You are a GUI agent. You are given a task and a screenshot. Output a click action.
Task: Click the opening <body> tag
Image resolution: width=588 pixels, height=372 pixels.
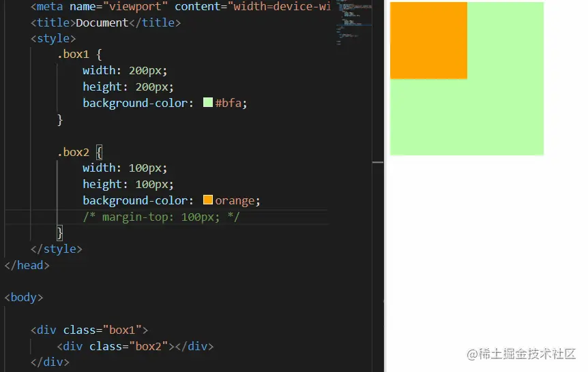24,298
